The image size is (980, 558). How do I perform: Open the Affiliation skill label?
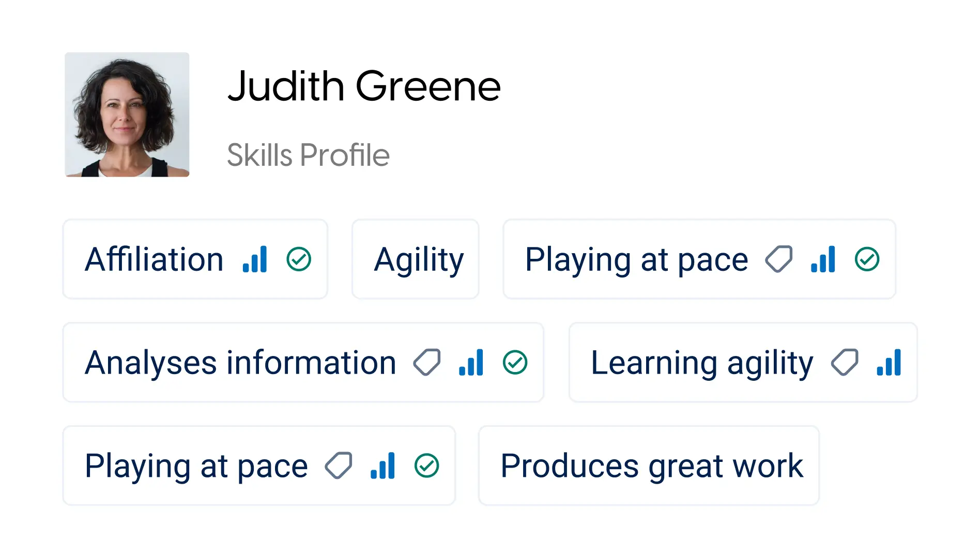154,259
